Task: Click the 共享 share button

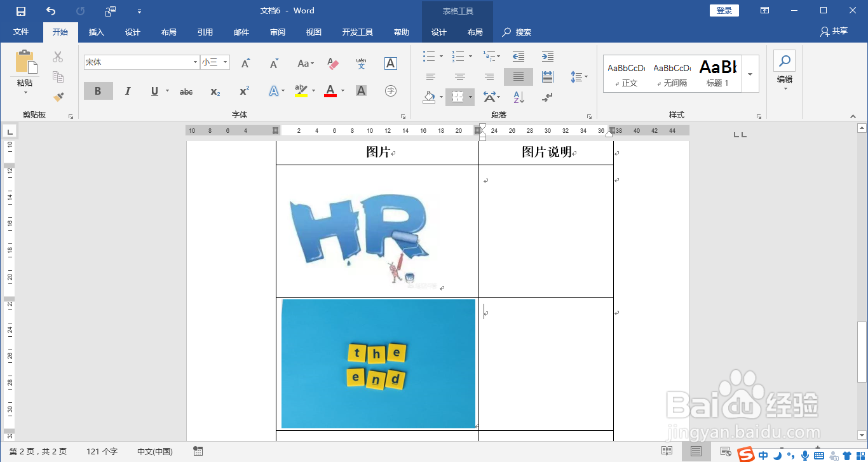Action: [x=834, y=31]
